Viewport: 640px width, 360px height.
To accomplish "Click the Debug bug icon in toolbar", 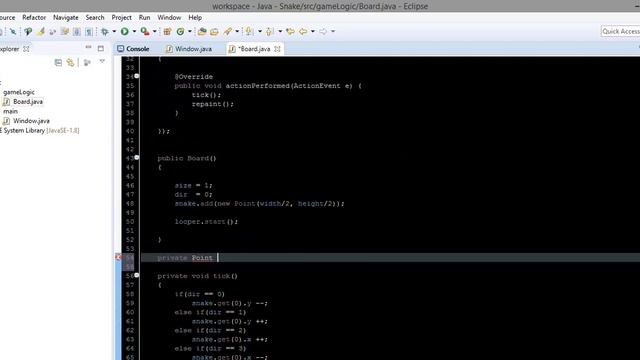I will 105,31.
